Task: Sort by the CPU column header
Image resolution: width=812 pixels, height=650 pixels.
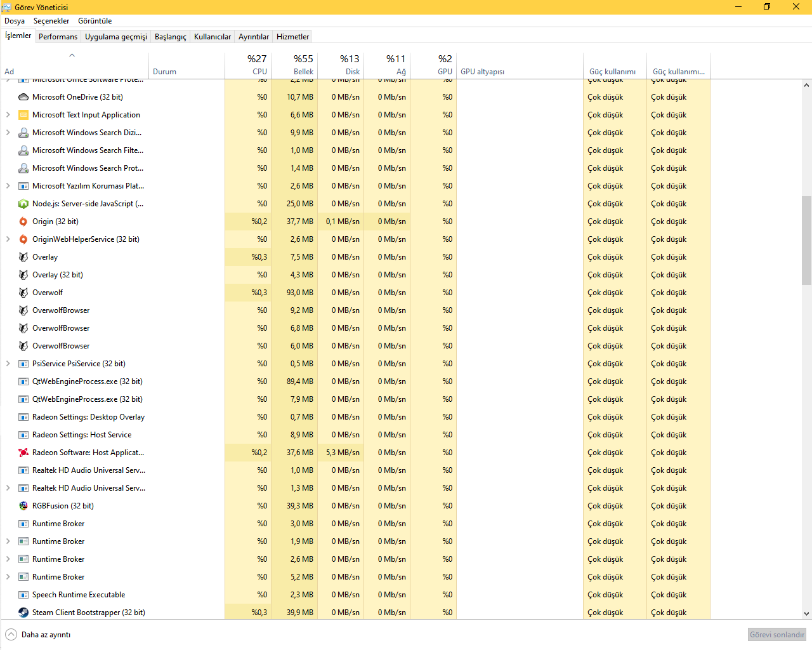Action: coord(248,64)
